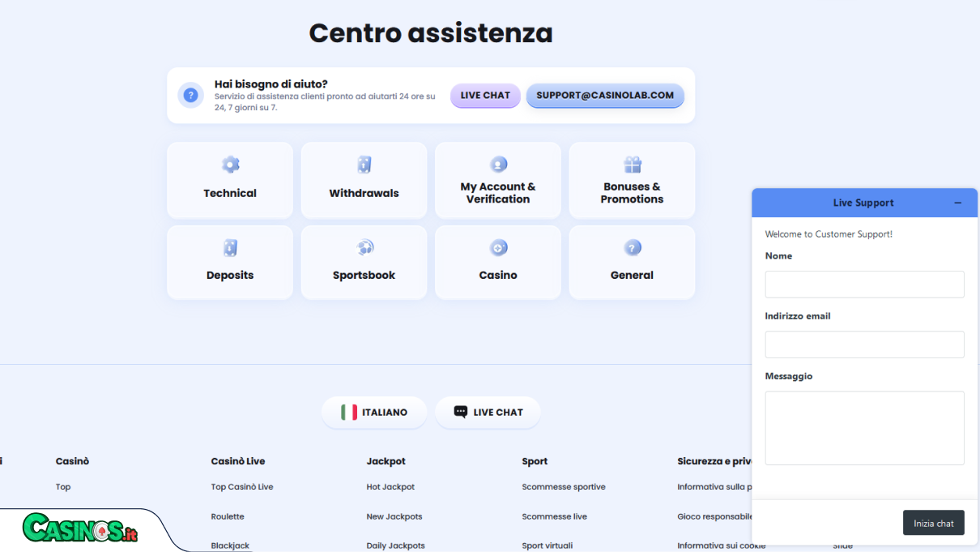Focus the Nome input field
The image size is (980, 552).
(864, 285)
